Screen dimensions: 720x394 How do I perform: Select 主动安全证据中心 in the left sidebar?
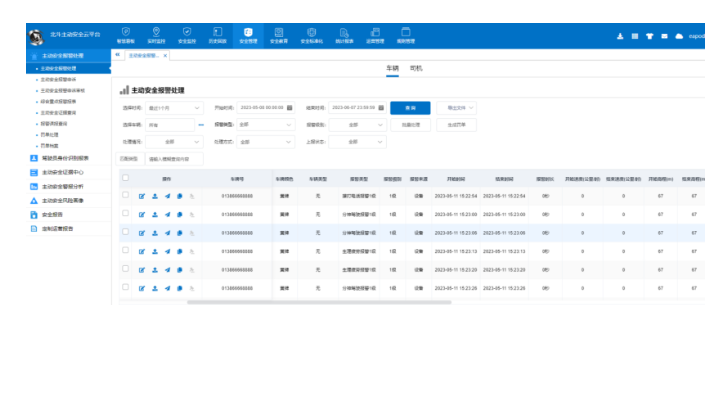[63, 172]
